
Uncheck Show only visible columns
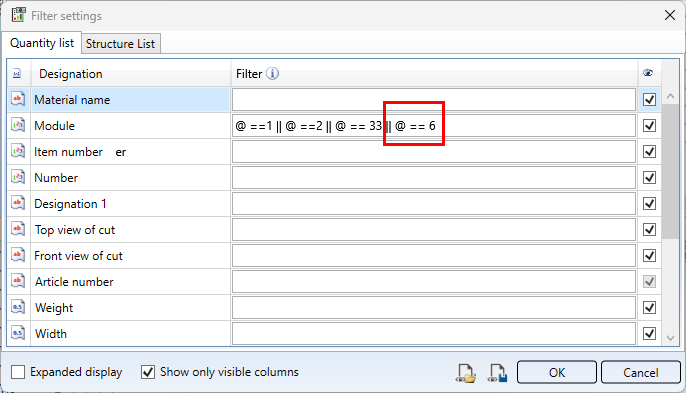pos(148,372)
